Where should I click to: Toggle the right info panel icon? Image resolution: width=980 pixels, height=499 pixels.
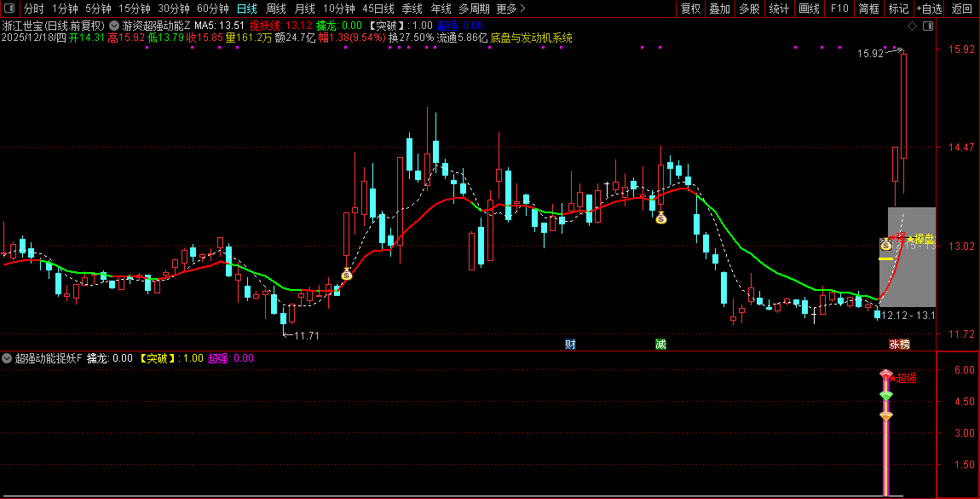[x=928, y=26]
